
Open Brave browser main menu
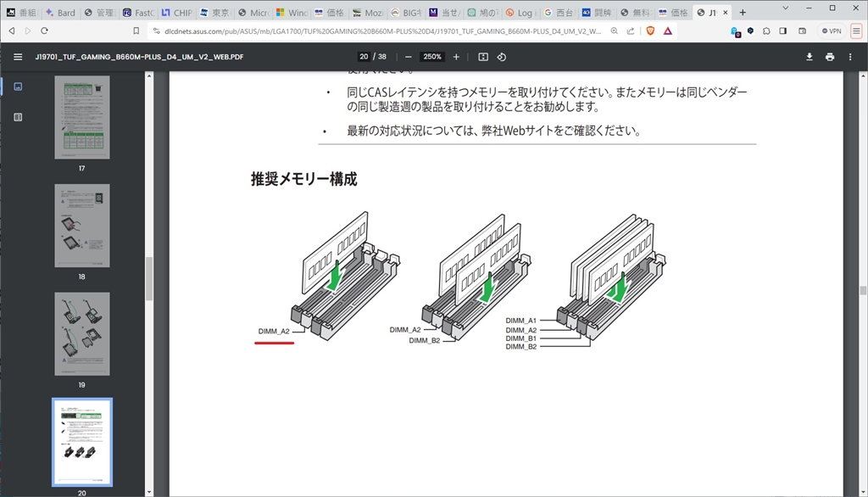[x=856, y=31]
